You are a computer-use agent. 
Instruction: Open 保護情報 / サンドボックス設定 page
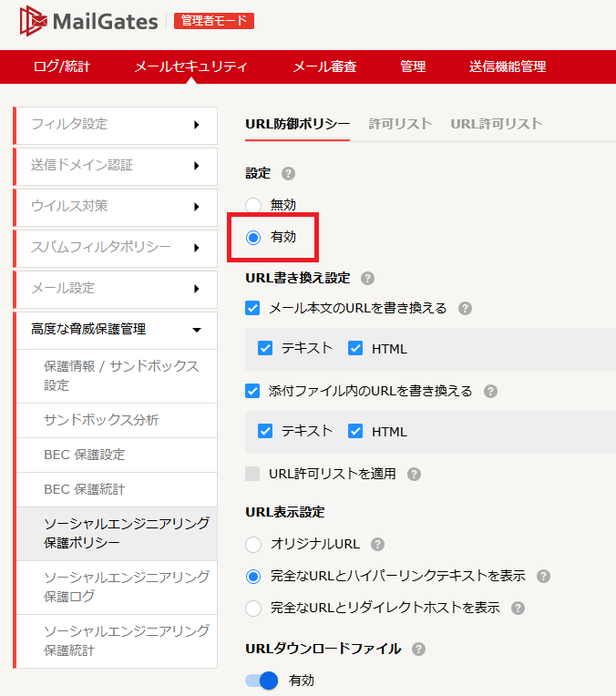click(117, 376)
